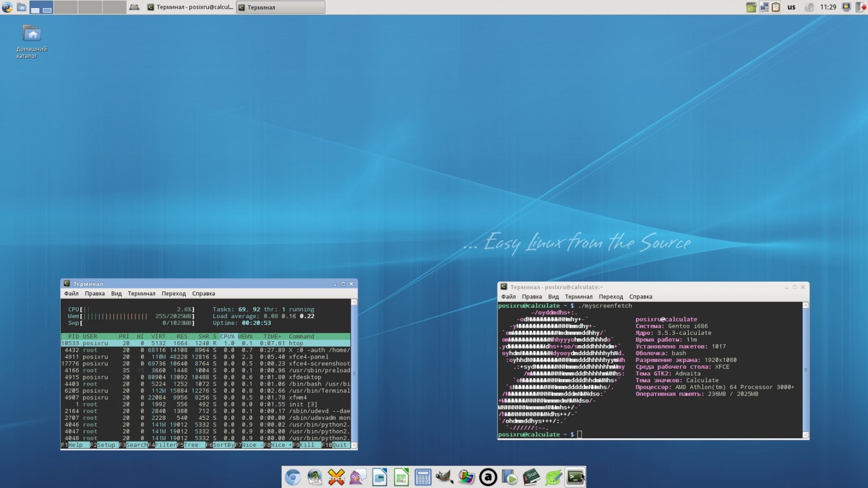Viewport: 868px width, 488px height.
Task: Open Pidgin messenger from the dock
Action: [358, 477]
